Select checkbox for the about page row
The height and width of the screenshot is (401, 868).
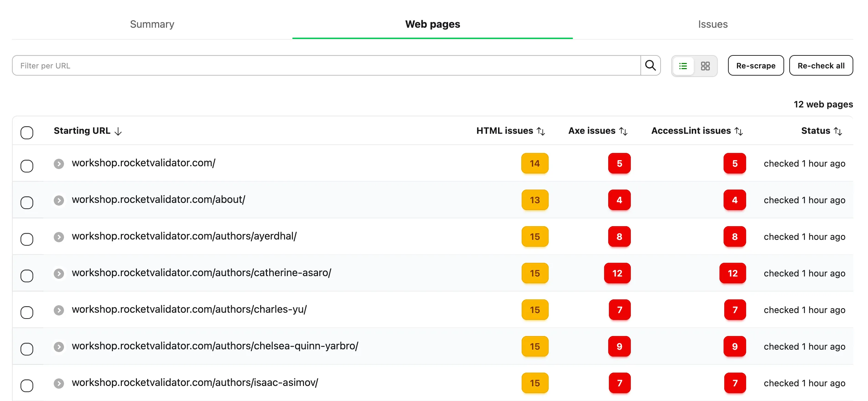(x=27, y=203)
